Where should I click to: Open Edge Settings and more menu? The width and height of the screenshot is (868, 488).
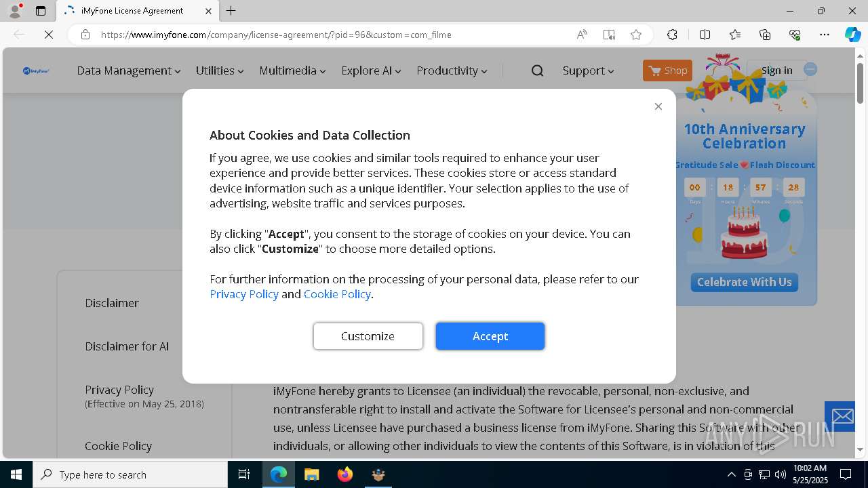pyautogui.click(x=825, y=35)
